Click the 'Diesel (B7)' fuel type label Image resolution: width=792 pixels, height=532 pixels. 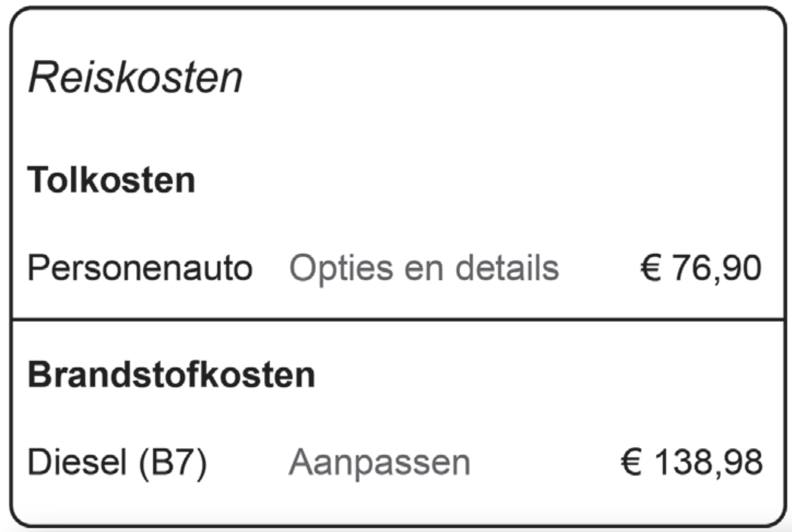coord(117,462)
